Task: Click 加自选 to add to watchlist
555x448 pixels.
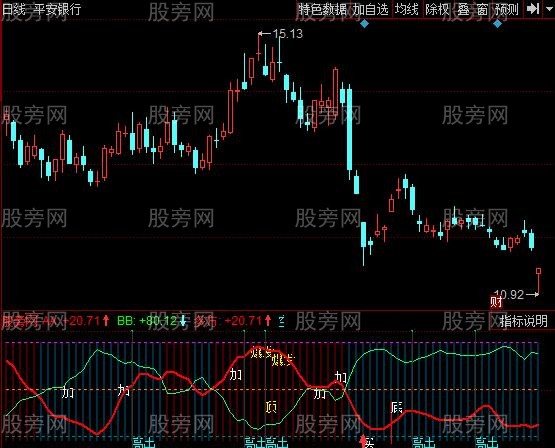Action: click(x=370, y=9)
